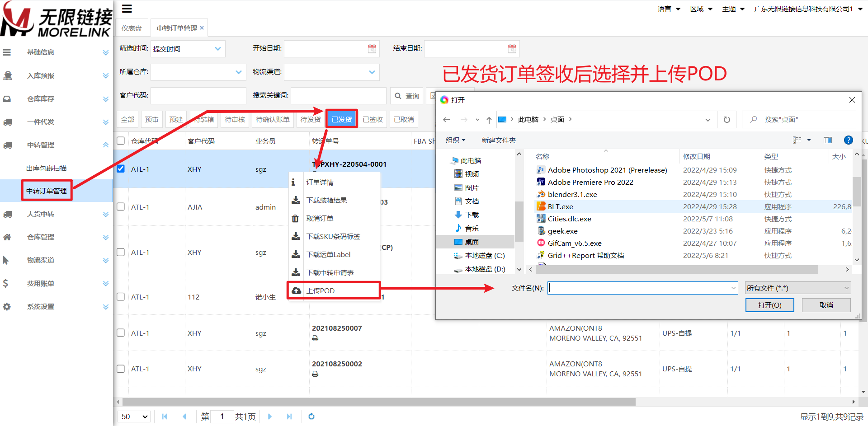Open the page size dropdown showing 50
The image size is (868, 426).
coord(135,417)
